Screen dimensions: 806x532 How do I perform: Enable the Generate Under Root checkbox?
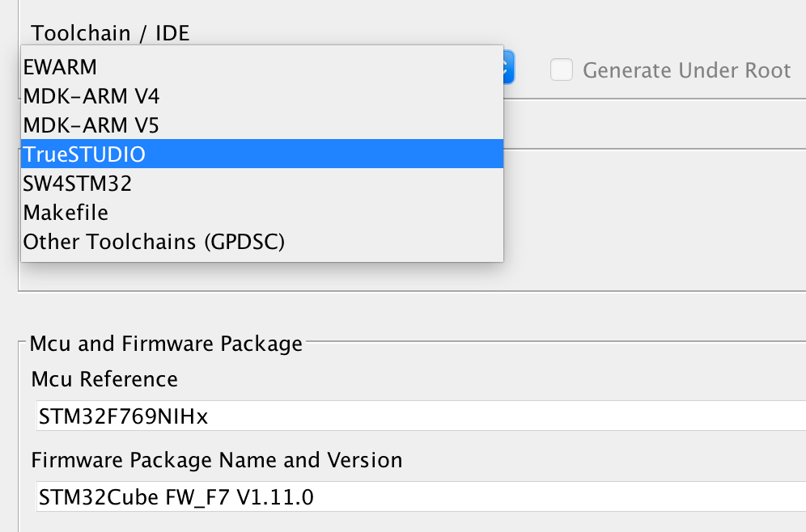pyautogui.click(x=562, y=70)
